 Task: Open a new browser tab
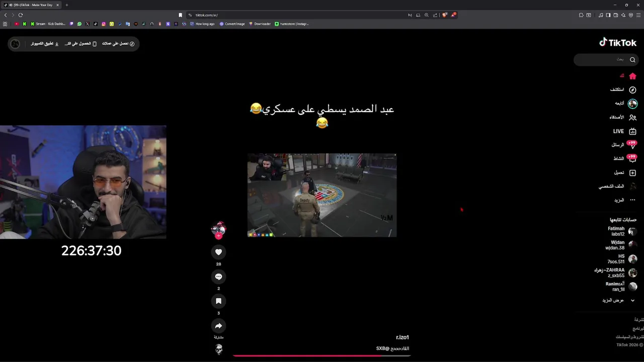(x=67, y=5)
